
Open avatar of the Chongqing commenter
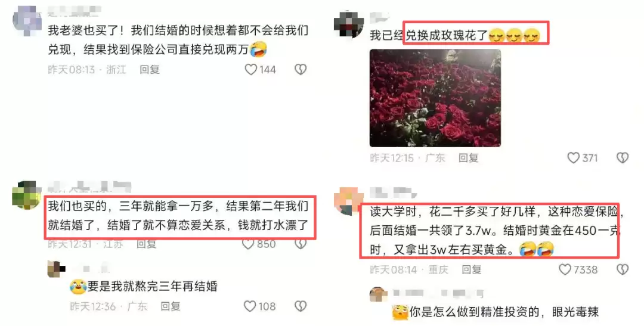(348, 200)
